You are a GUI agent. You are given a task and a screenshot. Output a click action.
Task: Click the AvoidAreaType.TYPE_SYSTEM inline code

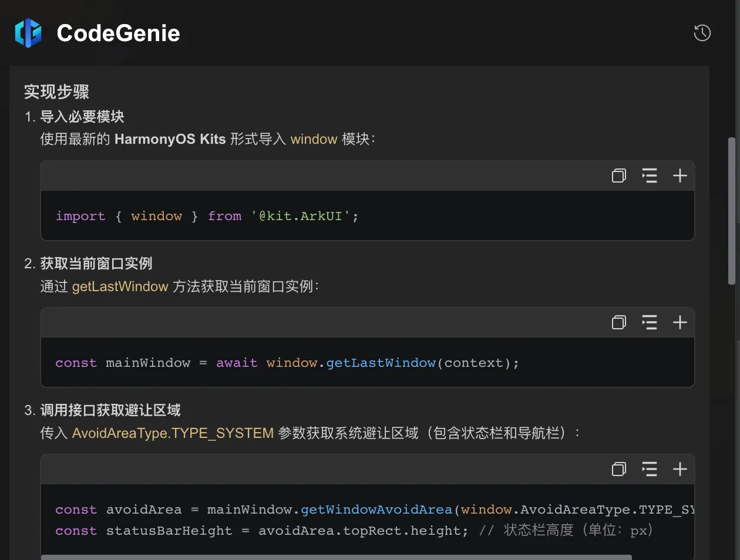tap(173, 433)
